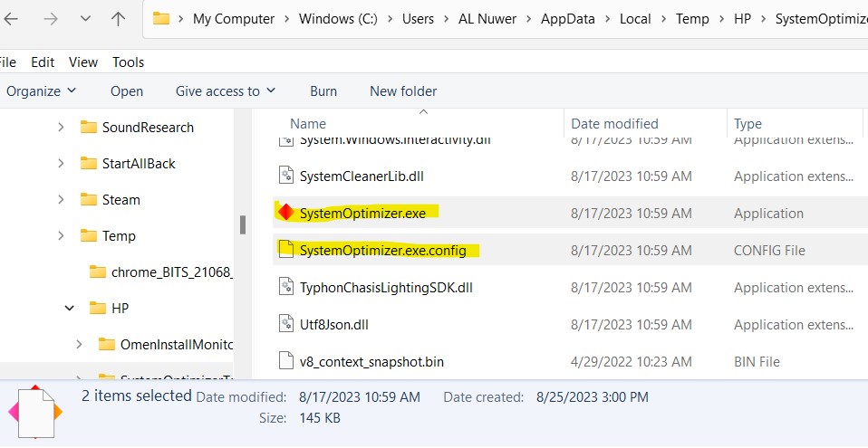Image resolution: width=868 pixels, height=448 pixels.
Task: Expand the OmenInstallMonitor folder node
Action: (80, 344)
